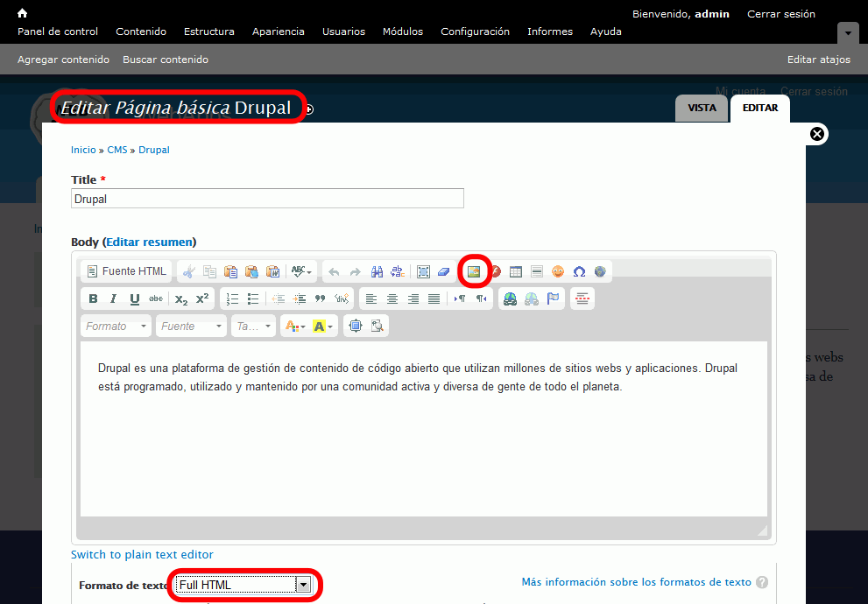
Task: Toggle Superscript formatting
Action: pyautogui.click(x=202, y=298)
